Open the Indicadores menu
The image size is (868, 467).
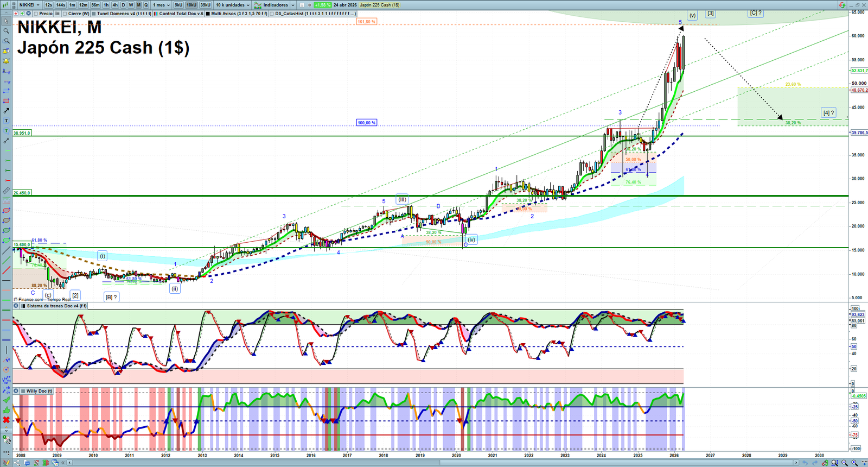tap(275, 5)
